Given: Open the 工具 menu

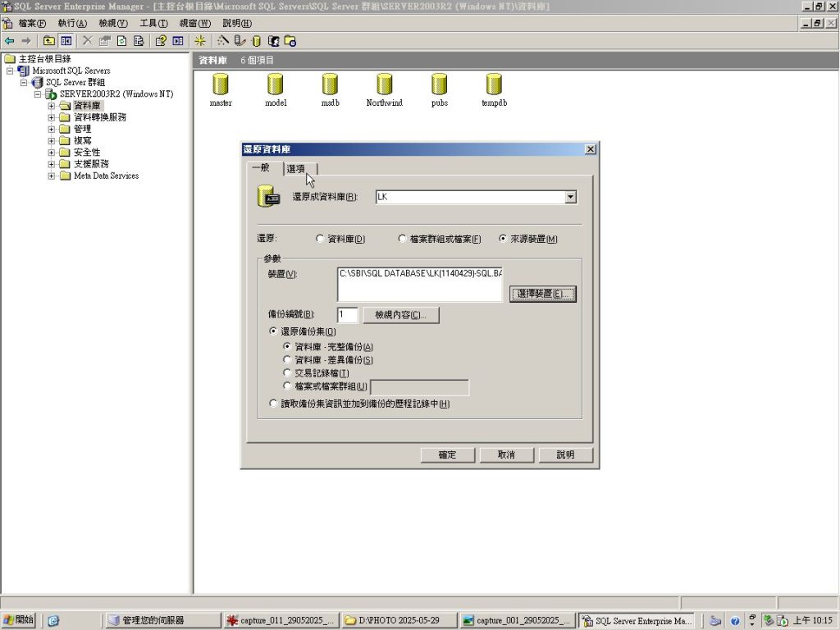Looking at the screenshot, I should tap(153, 23).
